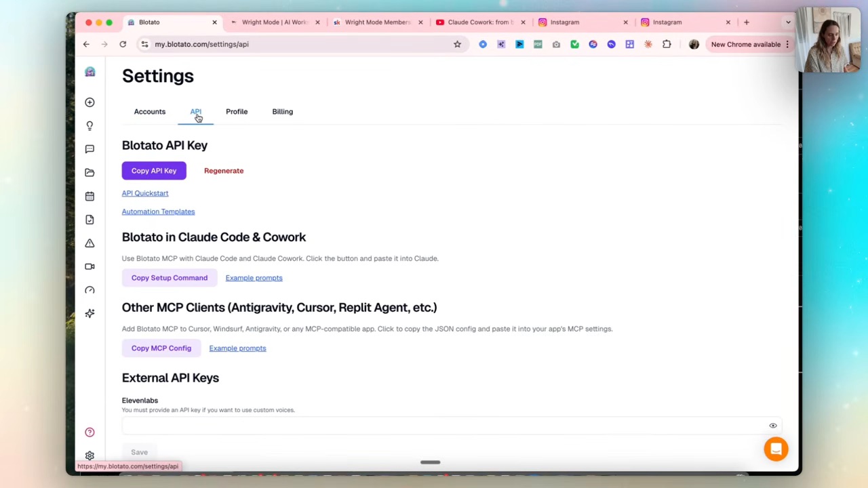Switch to the Accounts settings tab
The image size is (868, 488).
click(149, 112)
